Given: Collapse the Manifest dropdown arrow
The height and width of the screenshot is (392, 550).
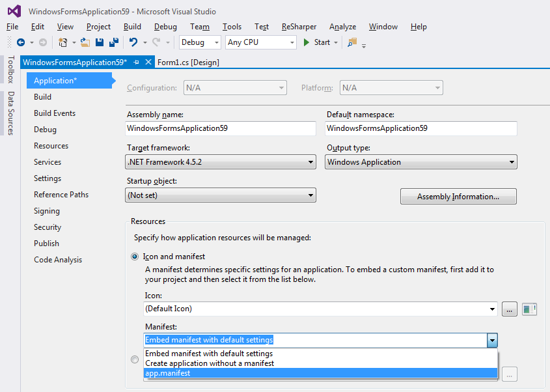Looking at the screenshot, I should (492, 340).
